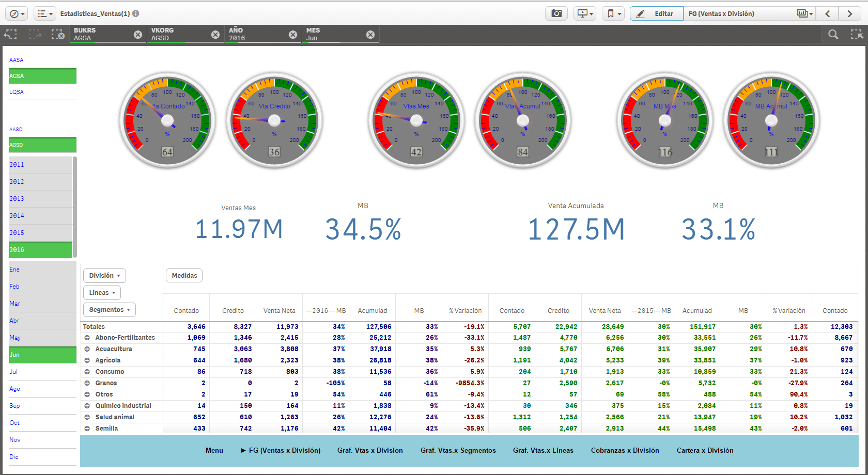Expand the Acuacultura row
Viewport: 868px width, 475px height.
point(87,349)
